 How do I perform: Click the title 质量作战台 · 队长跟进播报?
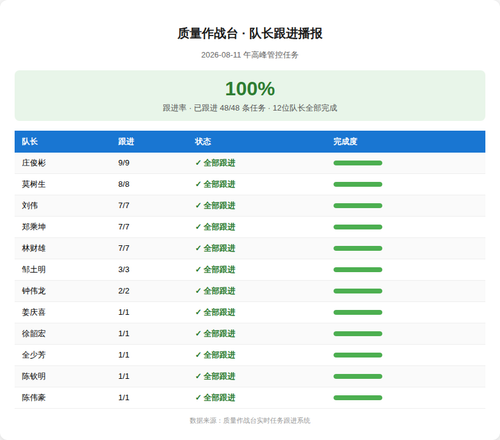250,33
